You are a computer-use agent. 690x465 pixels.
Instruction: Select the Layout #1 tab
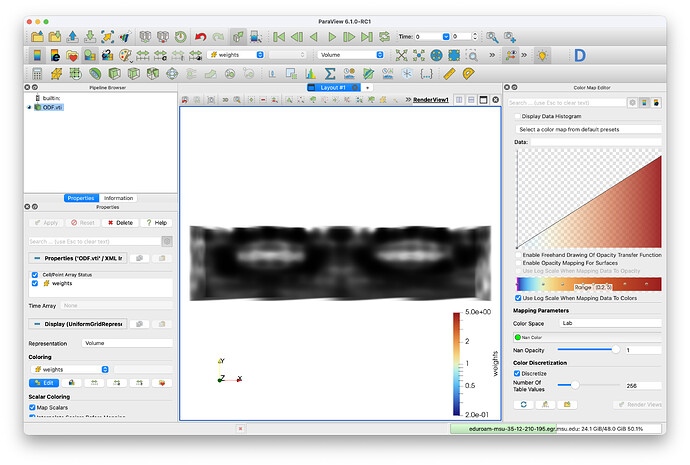[x=332, y=88]
